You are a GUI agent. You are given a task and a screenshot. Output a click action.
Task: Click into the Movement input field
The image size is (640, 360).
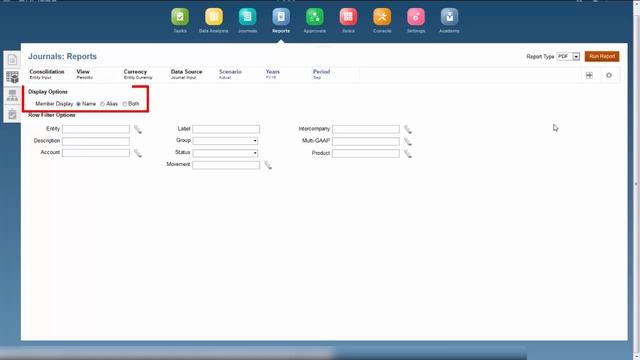coord(226,164)
